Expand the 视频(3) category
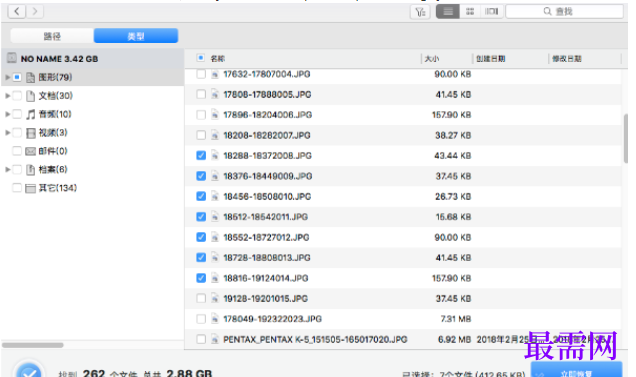The height and width of the screenshot is (377, 636). pyautogui.click(x=7, y=132)
